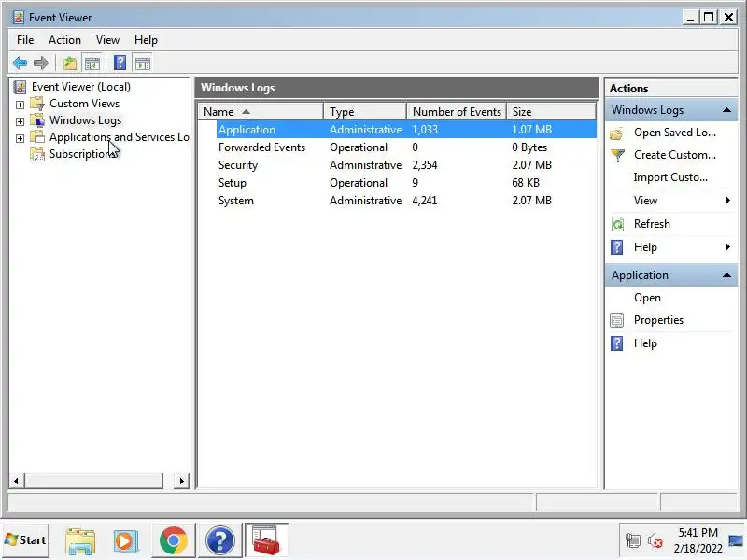747x560 pixels.
Task: Expand Applications and Services Logs node
Action: [20, 138]
